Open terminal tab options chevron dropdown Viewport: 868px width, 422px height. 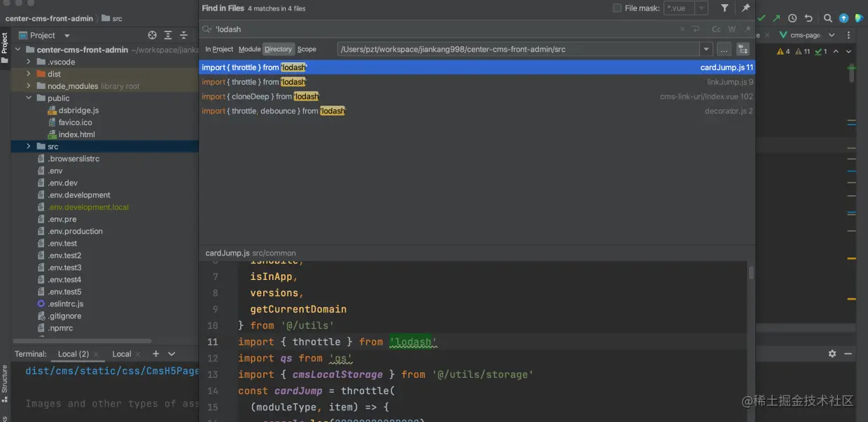click(171, 354)
